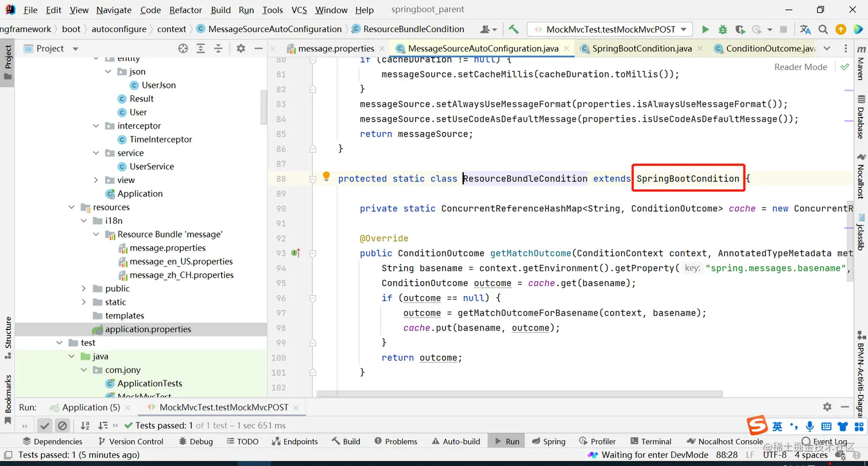Click the Sogou input method logo
This screenshot has height=466, width=868.
coord(757,426)
